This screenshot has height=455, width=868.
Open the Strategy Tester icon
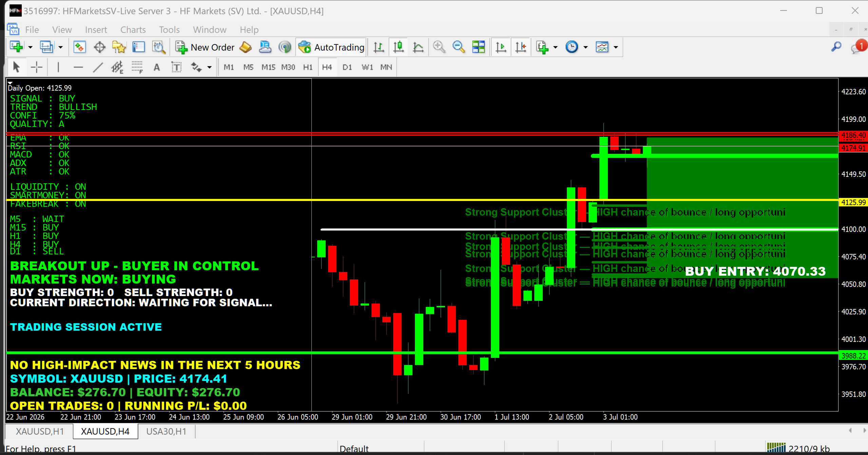(x=159, y=47)
